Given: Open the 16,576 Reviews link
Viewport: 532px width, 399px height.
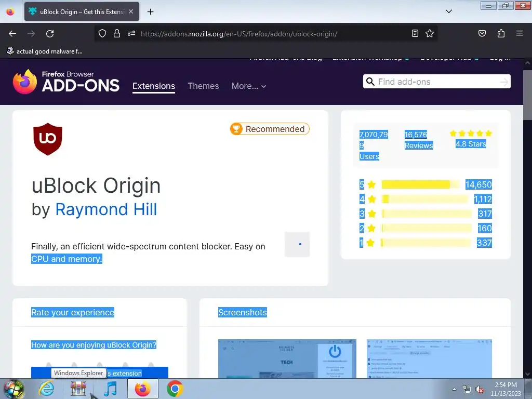Looking at the screenshot, I should click(419, 140).
